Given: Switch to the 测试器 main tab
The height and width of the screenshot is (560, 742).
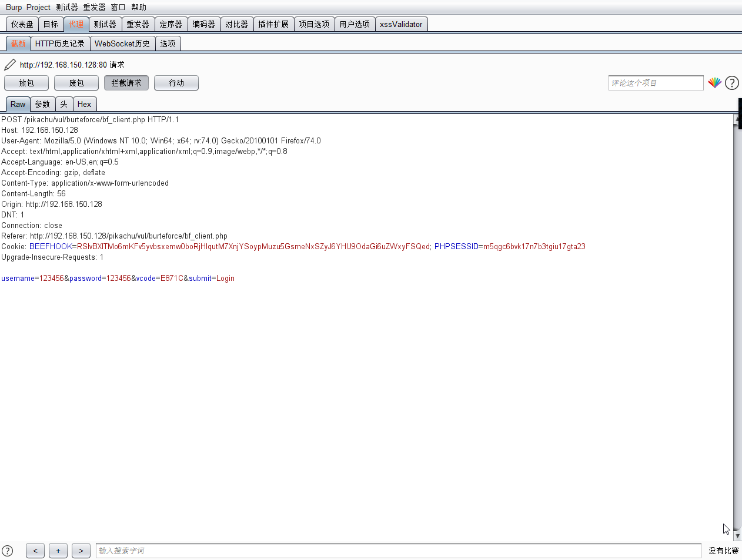Looking at the screenshot, I should point(105,24).
